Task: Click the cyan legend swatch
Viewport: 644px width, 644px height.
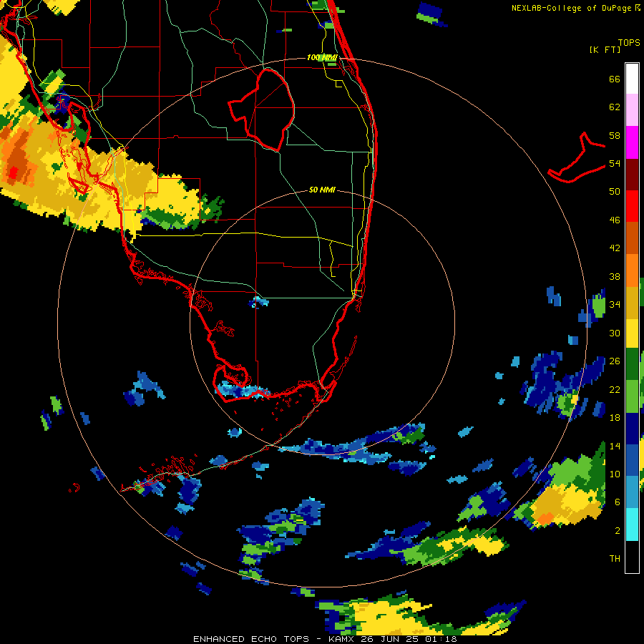Action: (632, 525)
